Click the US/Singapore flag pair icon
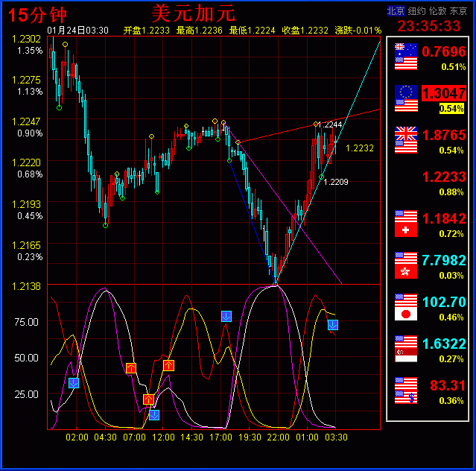476x471 pixels. 406,349
